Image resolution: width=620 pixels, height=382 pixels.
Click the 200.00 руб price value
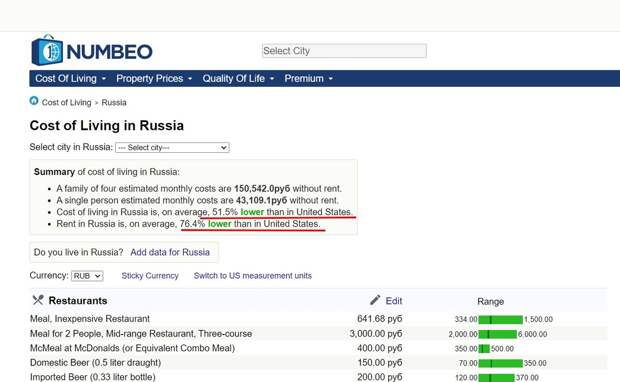coord(380,377)
